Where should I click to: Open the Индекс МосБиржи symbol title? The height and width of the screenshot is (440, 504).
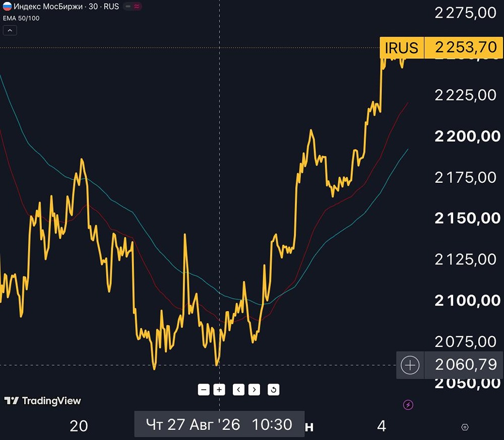48,7
